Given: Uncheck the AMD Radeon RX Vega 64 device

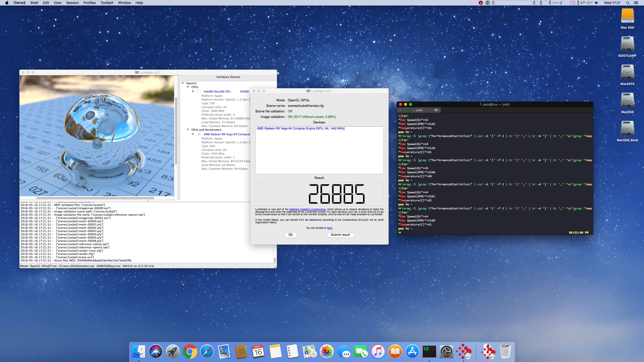Looking at the screenshot, I should pyautogui.click(x=199, y=134).
